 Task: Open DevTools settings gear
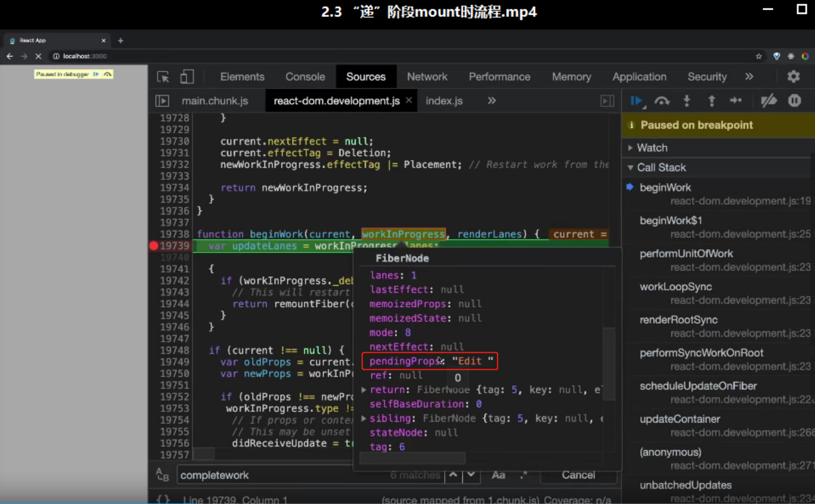click(793, 76)
